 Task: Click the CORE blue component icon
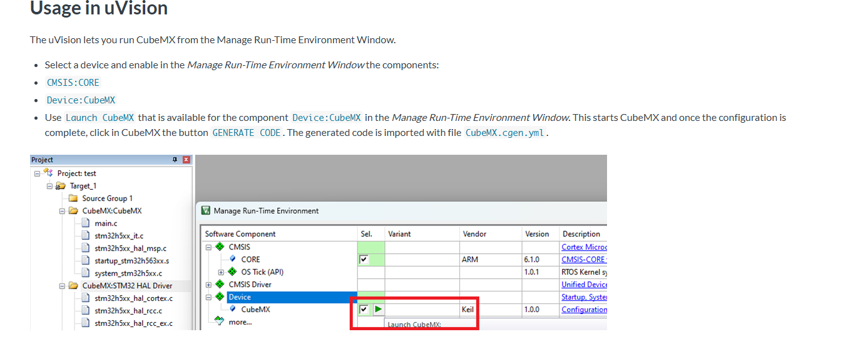point(233,259)
